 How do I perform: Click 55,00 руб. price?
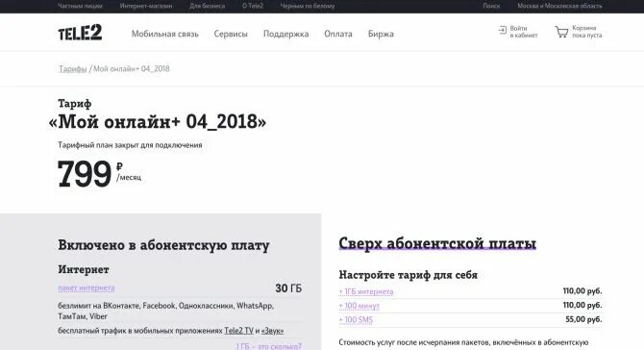tap(583, 319)
